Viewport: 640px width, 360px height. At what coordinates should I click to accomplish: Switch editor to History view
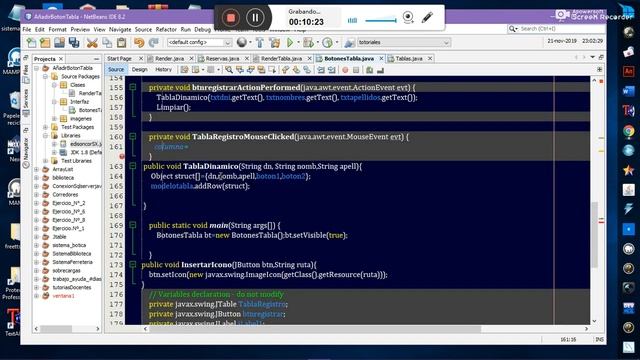(163, 70)
